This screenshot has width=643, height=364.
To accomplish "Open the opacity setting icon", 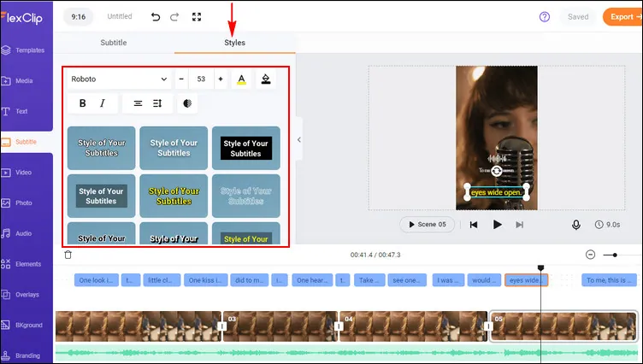I will 187,103.
